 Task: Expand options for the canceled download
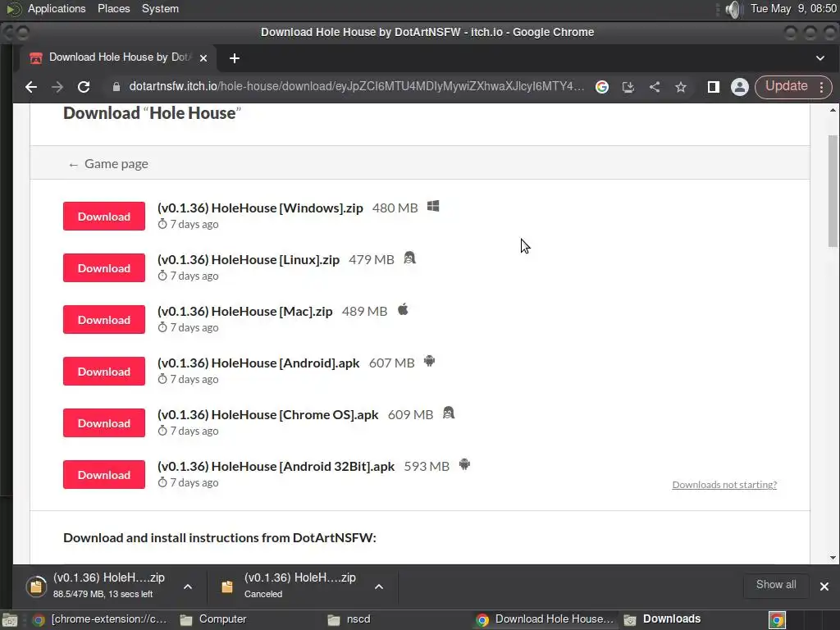click(379, 587)
